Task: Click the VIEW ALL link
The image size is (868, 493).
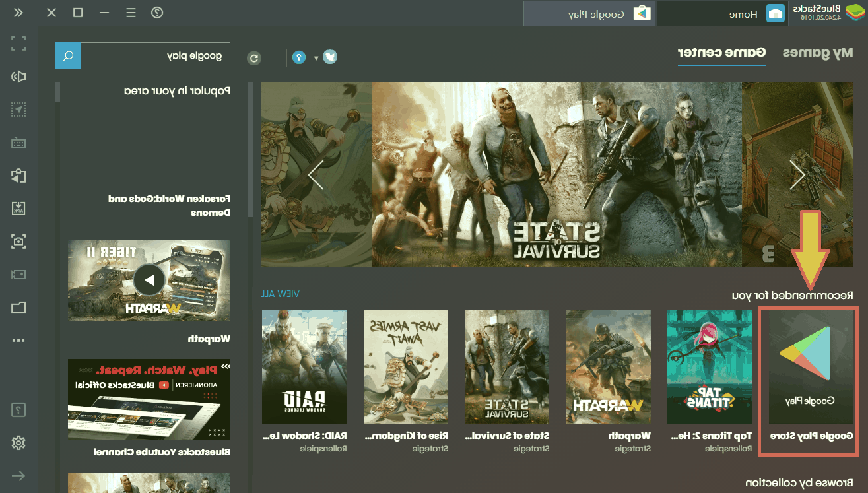Action: (279, 294)
